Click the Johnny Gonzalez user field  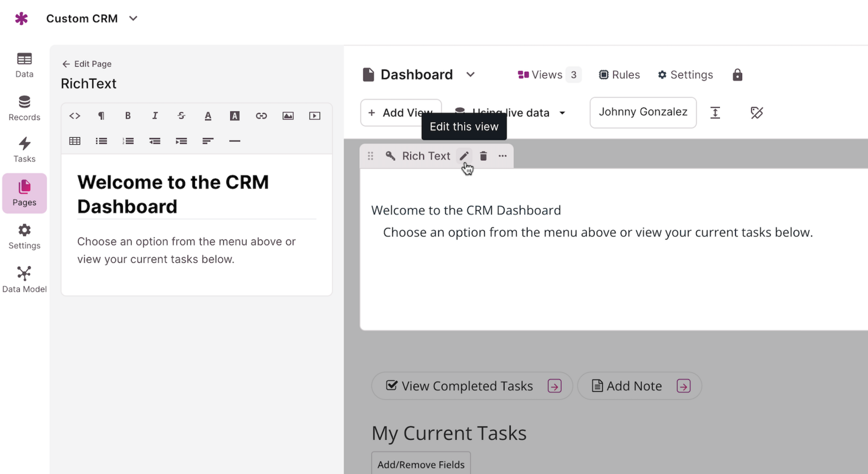point(642,112)
